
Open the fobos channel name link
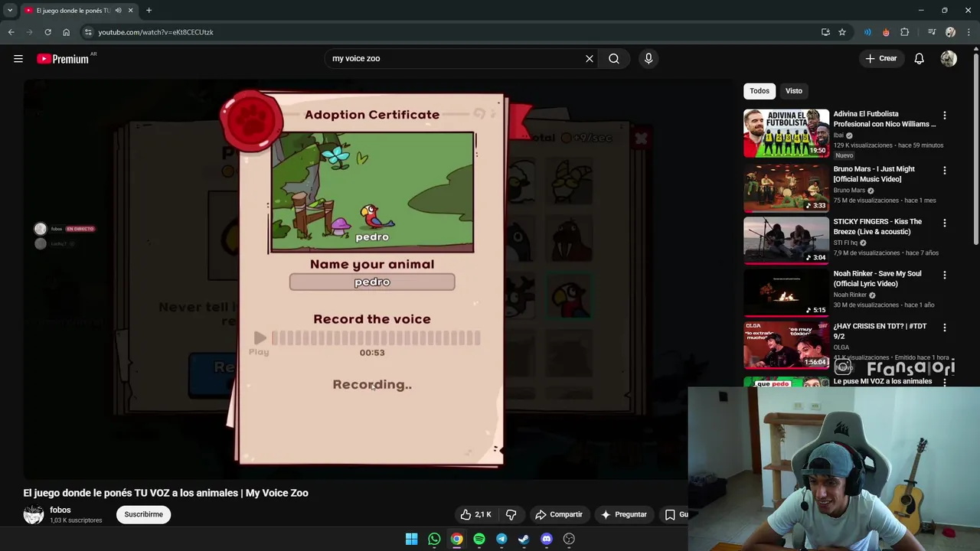(x=60, y=510)
